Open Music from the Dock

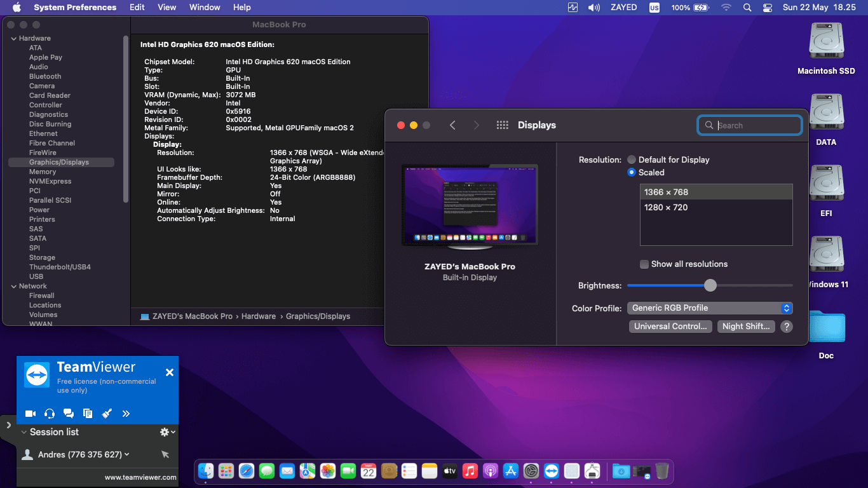pos(470,471)
